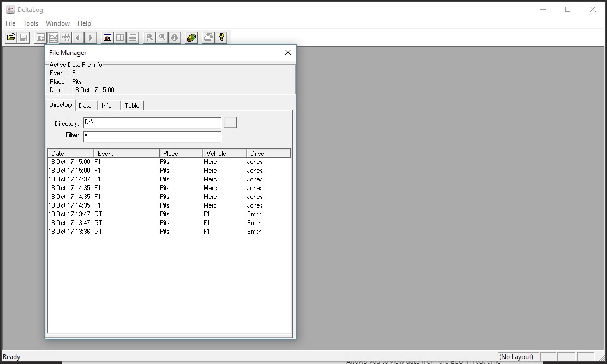Switch to the Table tab

click(x=132, y=106)
